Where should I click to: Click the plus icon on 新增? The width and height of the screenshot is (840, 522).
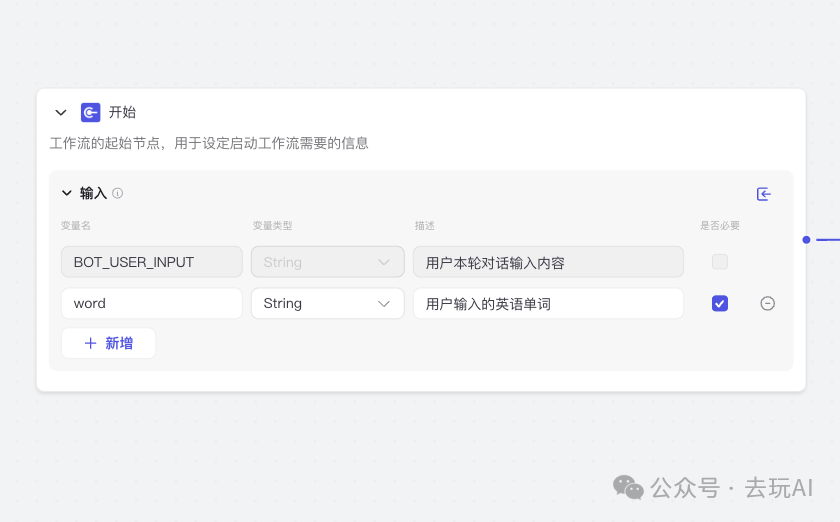coord(91,343)
